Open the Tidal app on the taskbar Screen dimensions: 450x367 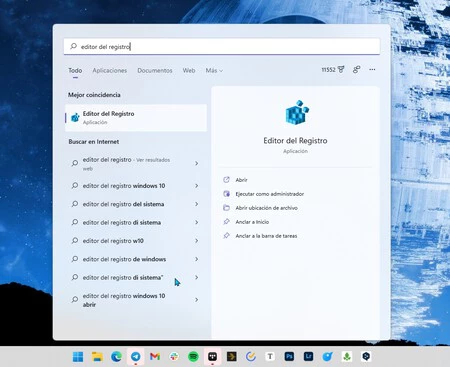(212, 357)
